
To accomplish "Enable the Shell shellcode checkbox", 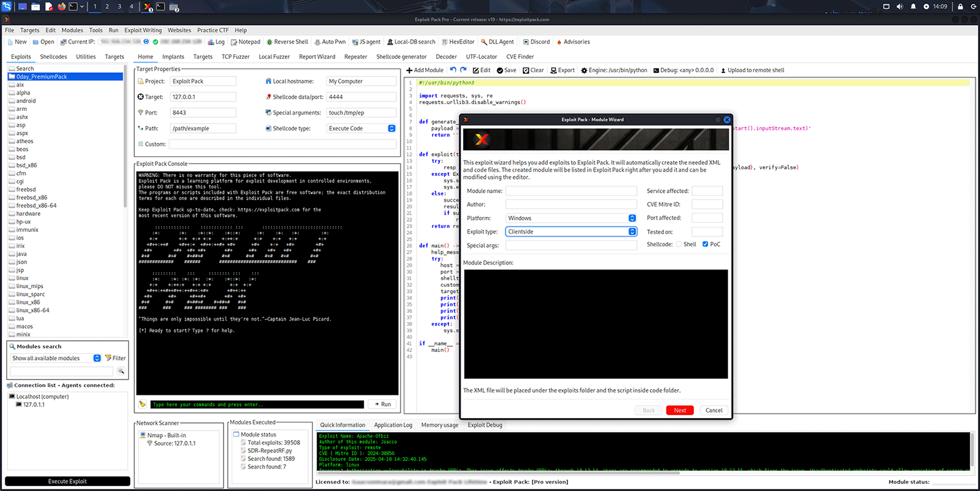I will pos(679,245).
